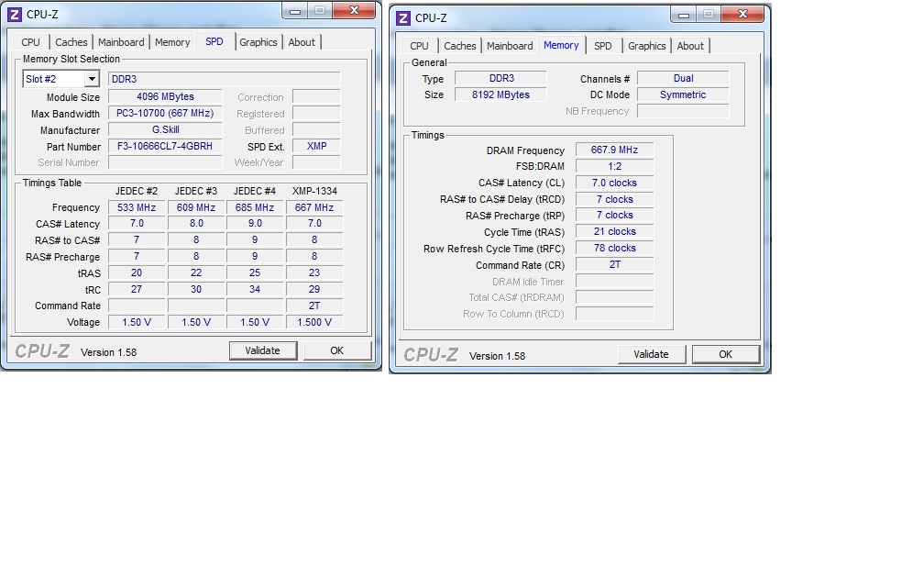
Task: Click DC Mode Symmetric field
Action: [x=683, y=94]
